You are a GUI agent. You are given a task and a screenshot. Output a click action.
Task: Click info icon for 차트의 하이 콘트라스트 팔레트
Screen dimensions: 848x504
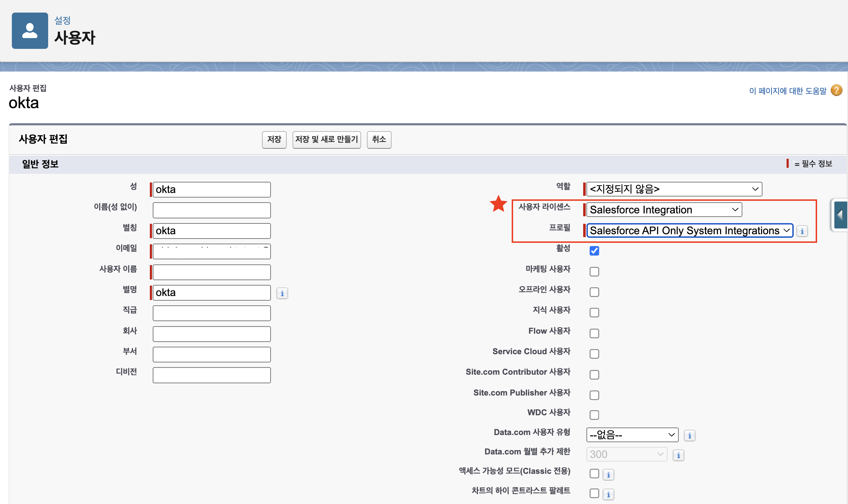(608, 495)
